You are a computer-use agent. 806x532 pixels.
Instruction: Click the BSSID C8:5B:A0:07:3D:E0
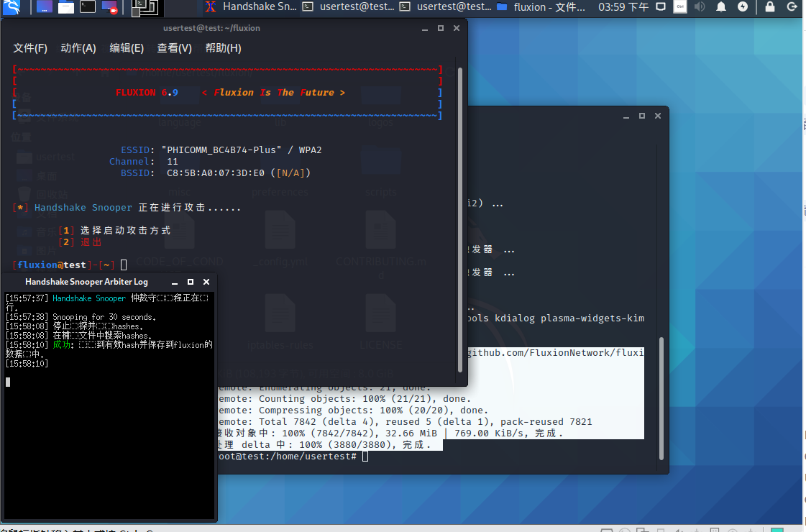click(x=216, y=173)
